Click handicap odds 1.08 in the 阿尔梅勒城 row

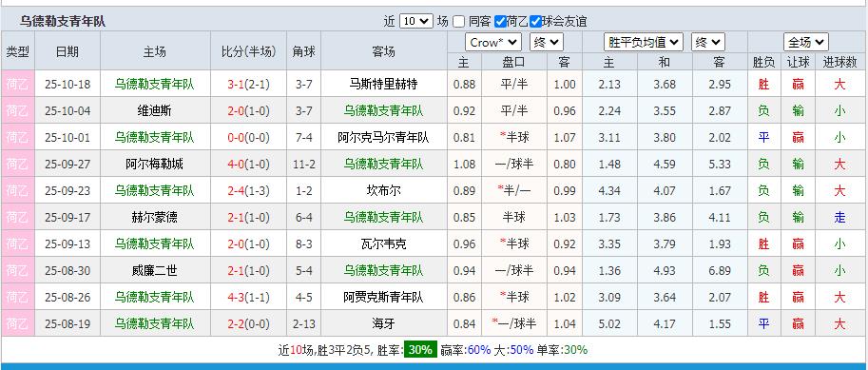(x=465, y=164)
